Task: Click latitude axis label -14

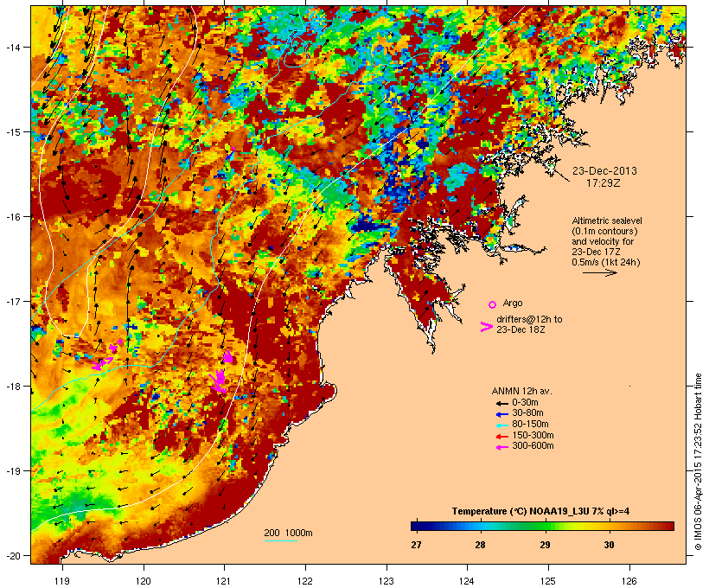Action: tap(12, 48)
